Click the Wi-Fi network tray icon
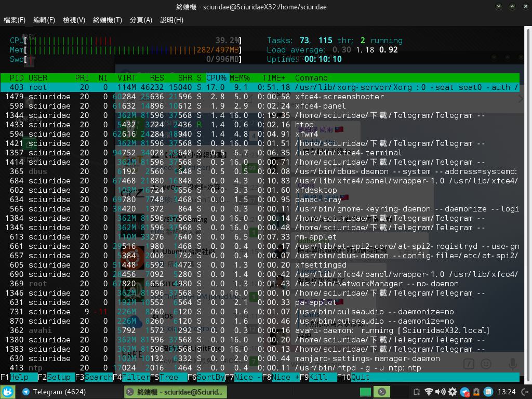The width and height of the screenshot is (532, 399). pyautogui.click(x=429, y=392)
